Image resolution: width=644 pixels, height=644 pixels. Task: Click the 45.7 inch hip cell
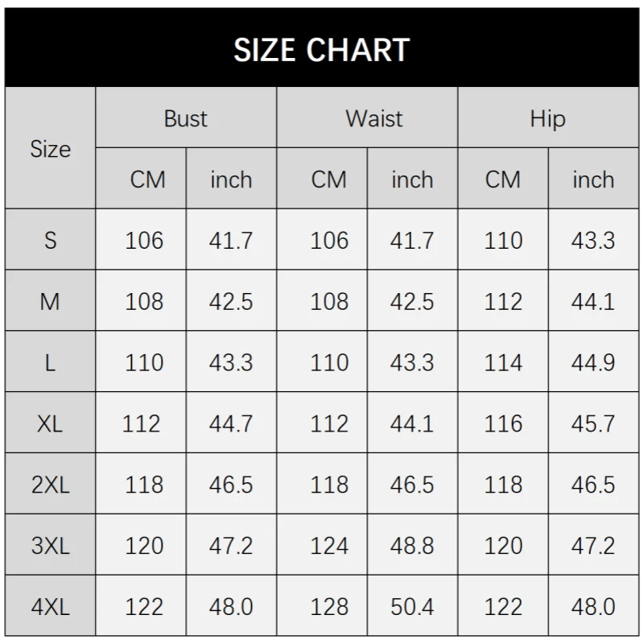[x=593, y=423]
